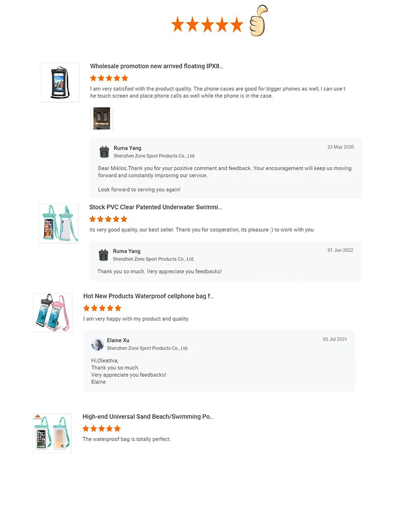Screen dimensions: 420x525
Task: Click Ruma Yang's avatar in 01 Jun 2022 reply
Action: (x=103, y=255)
